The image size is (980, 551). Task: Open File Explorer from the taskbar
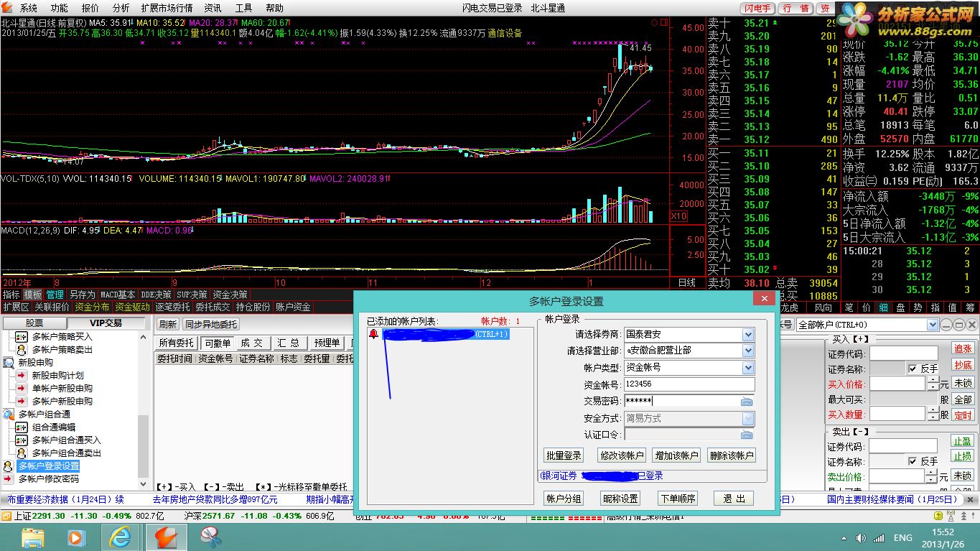(33, 537)
